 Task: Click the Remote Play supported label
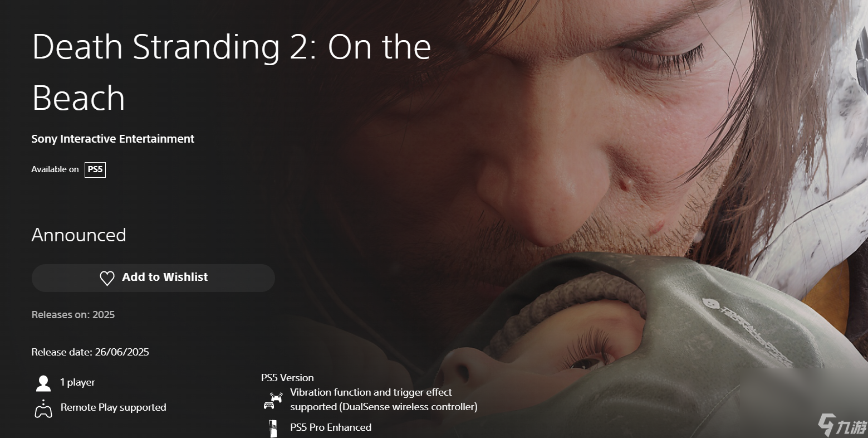click(114, 407)
